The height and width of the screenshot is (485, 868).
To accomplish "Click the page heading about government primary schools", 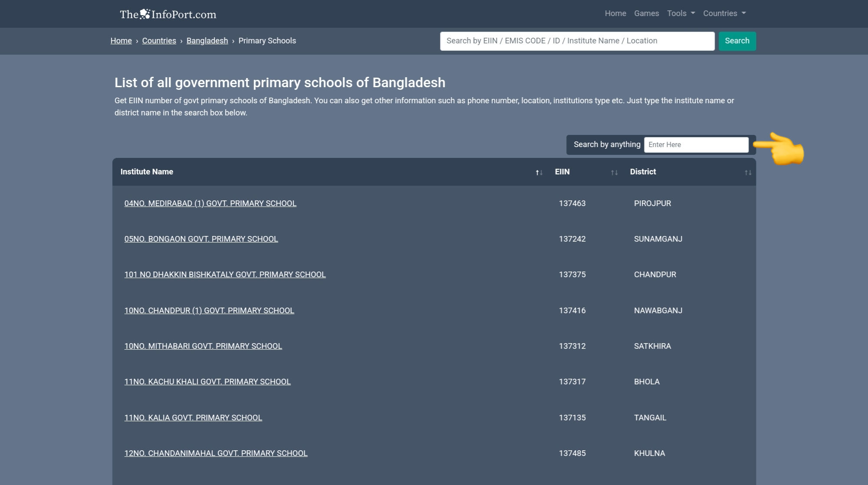I will pyautogui.click(x=280, y=82).
